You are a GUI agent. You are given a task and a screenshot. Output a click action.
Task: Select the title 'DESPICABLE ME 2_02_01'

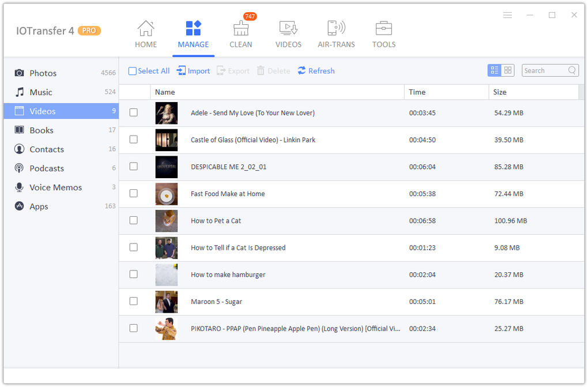point(229,167)
